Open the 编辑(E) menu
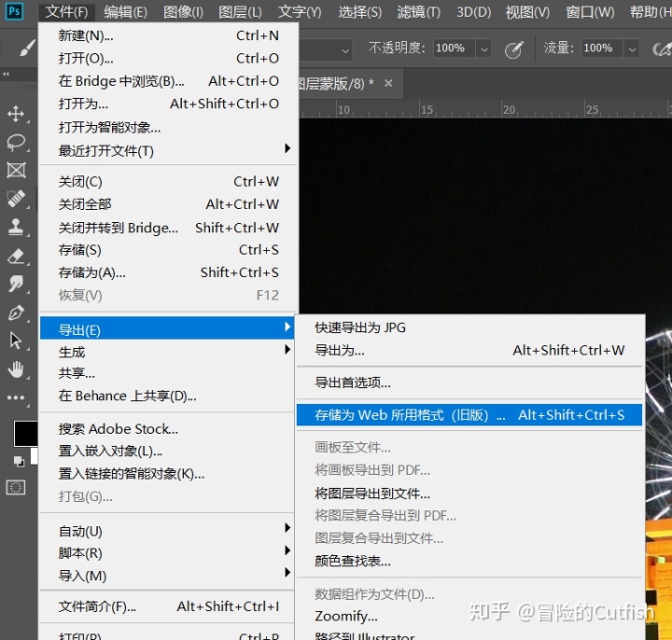672x640 pixels. (x=126, y=12)
